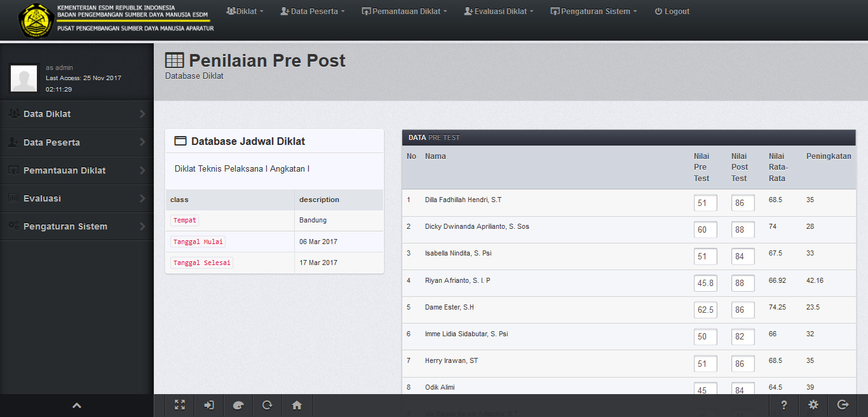Collapse sidebar with the up chevron

pos(77,405)
